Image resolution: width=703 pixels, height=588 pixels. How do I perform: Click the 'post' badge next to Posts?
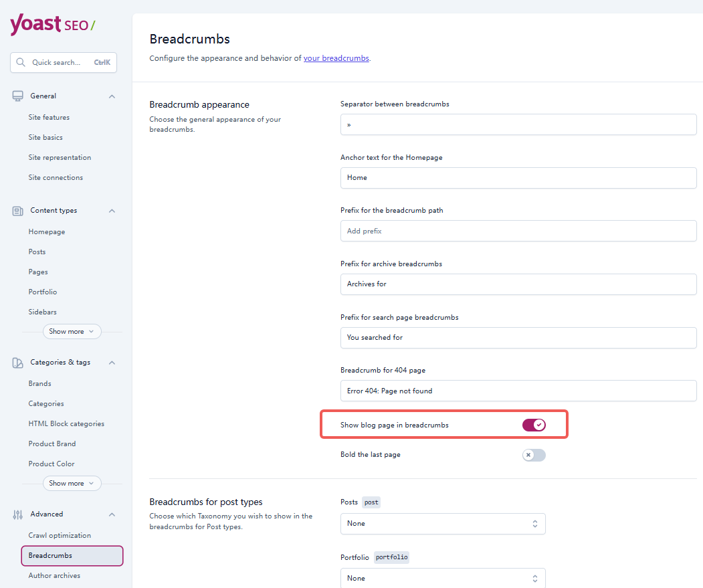(371, 502)
